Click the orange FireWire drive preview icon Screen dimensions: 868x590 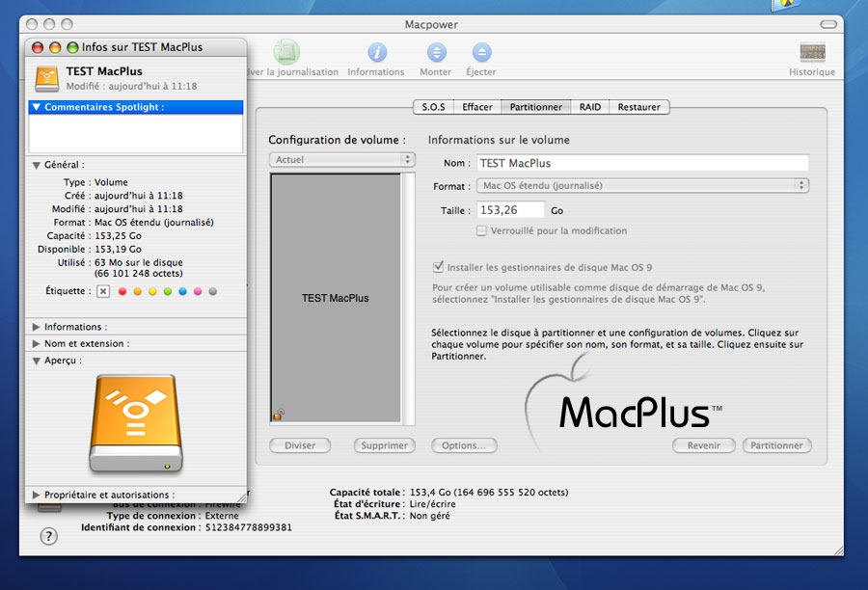(x=135, y=424)
